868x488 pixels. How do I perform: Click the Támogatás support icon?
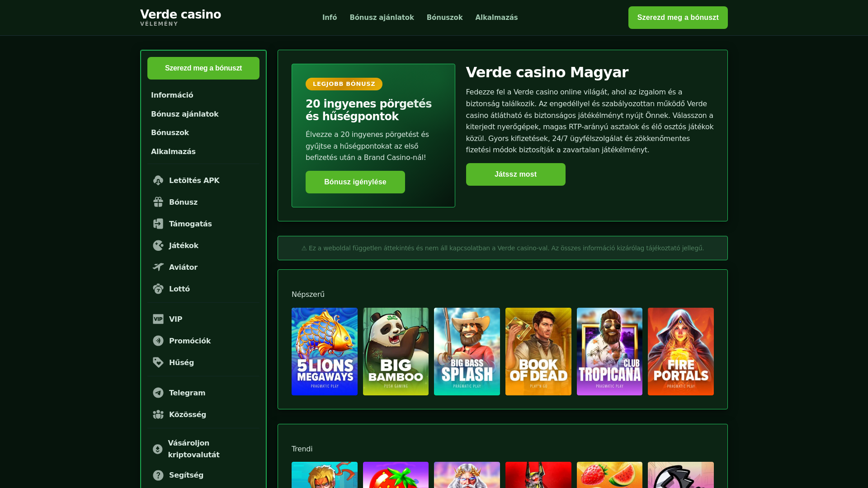tap(158, 224)
